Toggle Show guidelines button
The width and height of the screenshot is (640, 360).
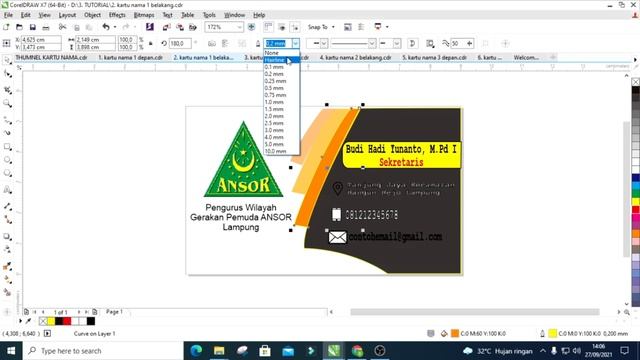(x=295, y=27)
